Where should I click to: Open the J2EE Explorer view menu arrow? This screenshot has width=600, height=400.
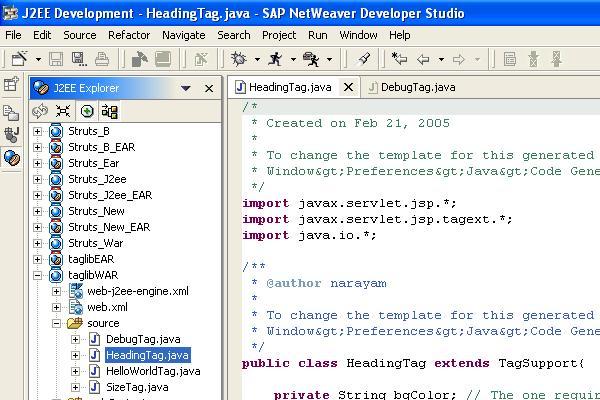[x=186, y=88]
